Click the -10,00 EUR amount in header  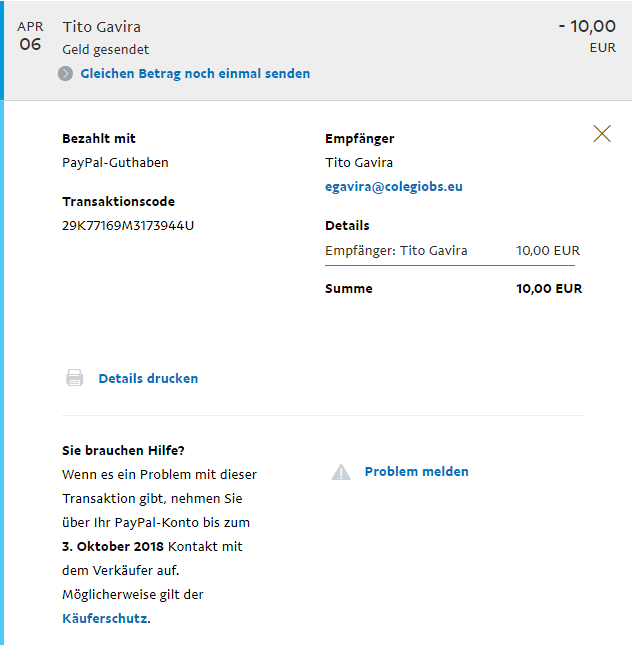[587, 36]
